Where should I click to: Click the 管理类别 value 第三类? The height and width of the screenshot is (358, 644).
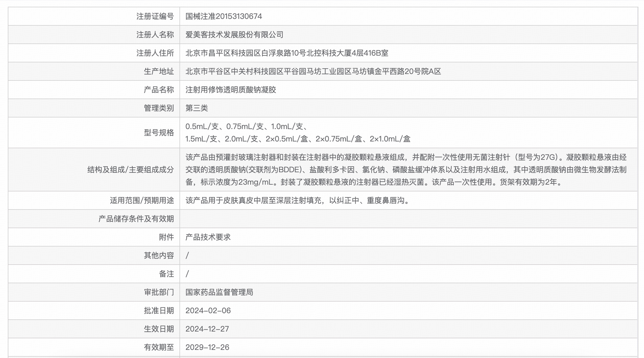[195, 108]
